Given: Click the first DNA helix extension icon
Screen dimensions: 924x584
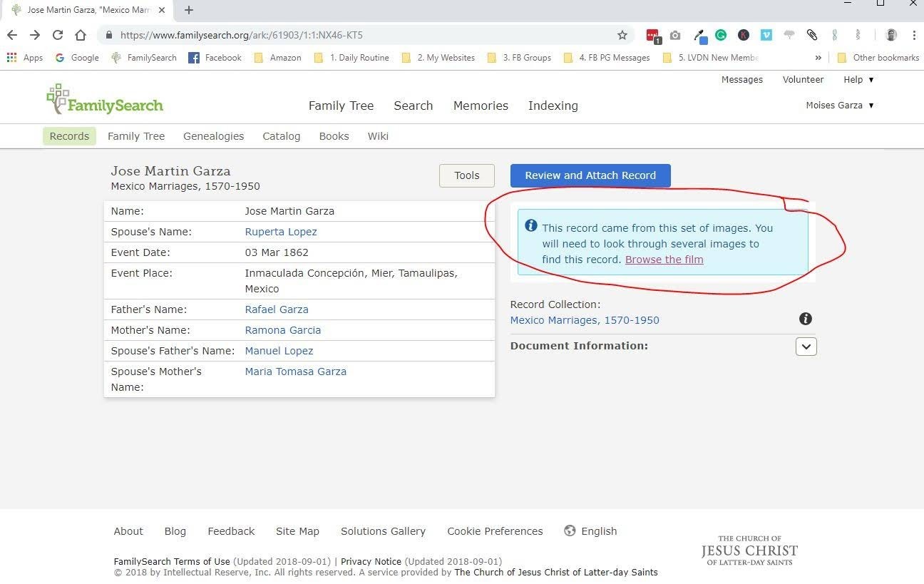Looking at the screenshot, I should (835, 35).
